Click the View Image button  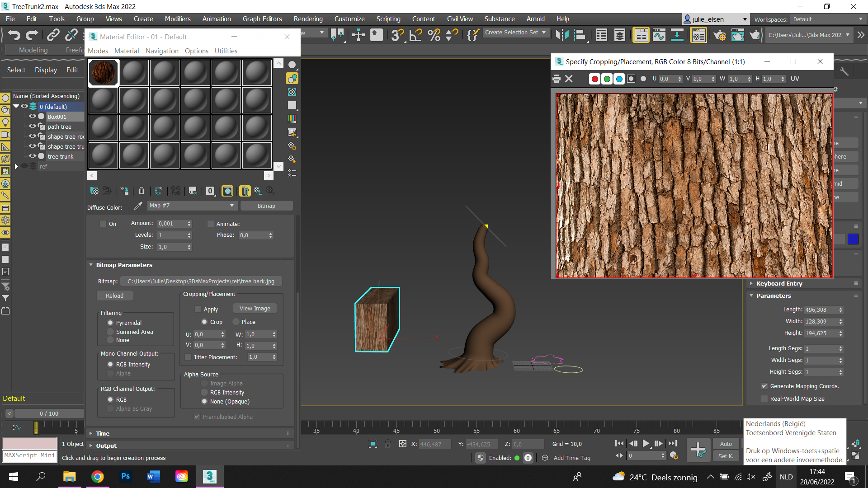(x=254, y=308)
